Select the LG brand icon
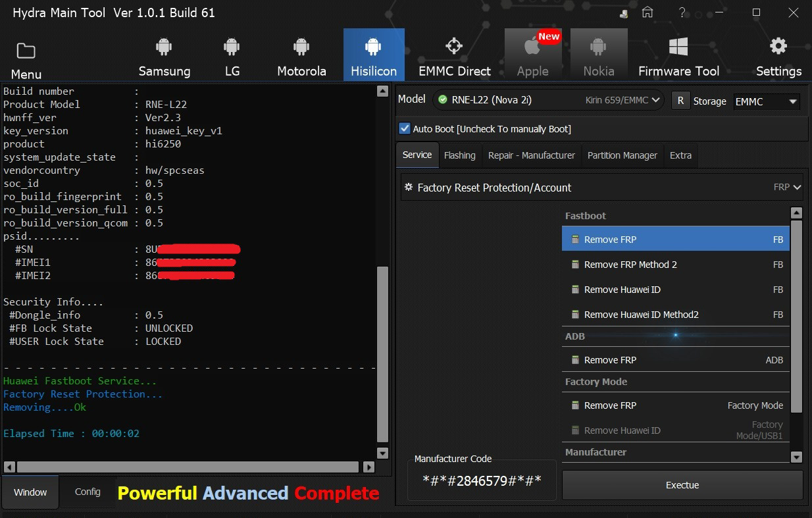The image size is (812, 518). pyautogui.click(x=232, y=47)
